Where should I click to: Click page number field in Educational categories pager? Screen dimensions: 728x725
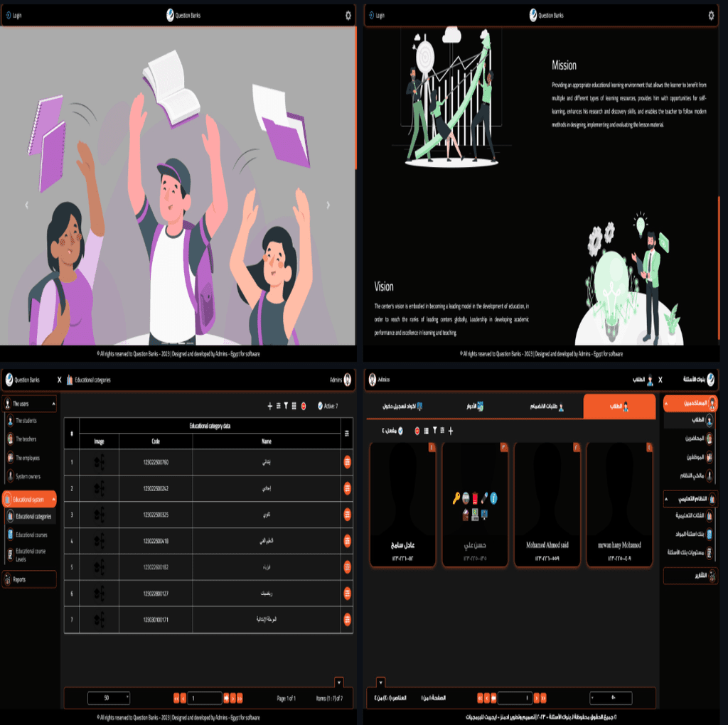205,698
